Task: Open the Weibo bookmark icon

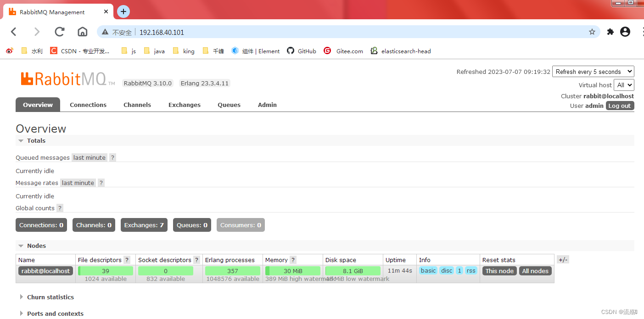Action: [x=10, y=51]
